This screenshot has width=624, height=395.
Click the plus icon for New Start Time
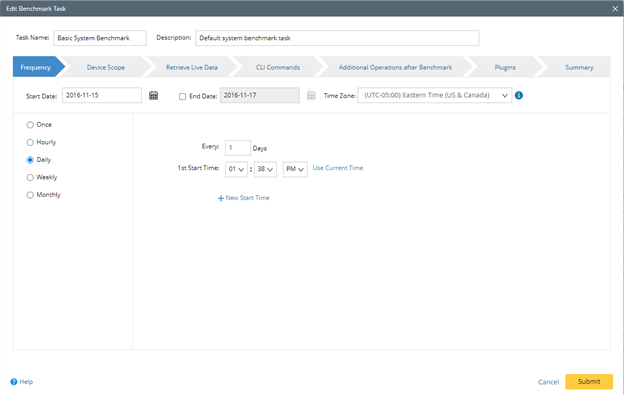click(x=221, y=198)
